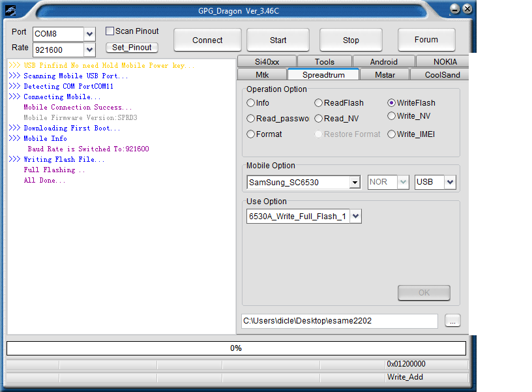532x392 pixels.
Task: Click 'Mobile Firmware Version:SPRD3' log line
Action: point(80,118)
